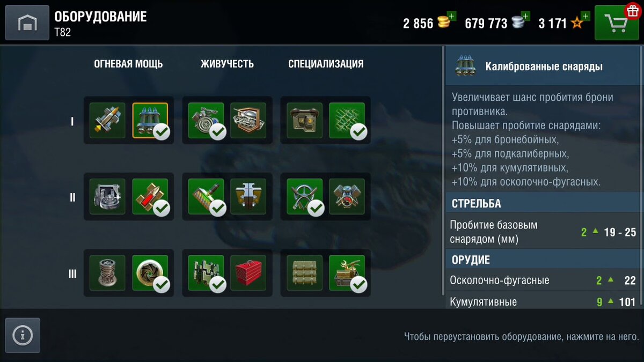This screenshot has height=362, width=644.
Task: Select the radio equipment in specialization row I
Action: [x=304, y=121]
